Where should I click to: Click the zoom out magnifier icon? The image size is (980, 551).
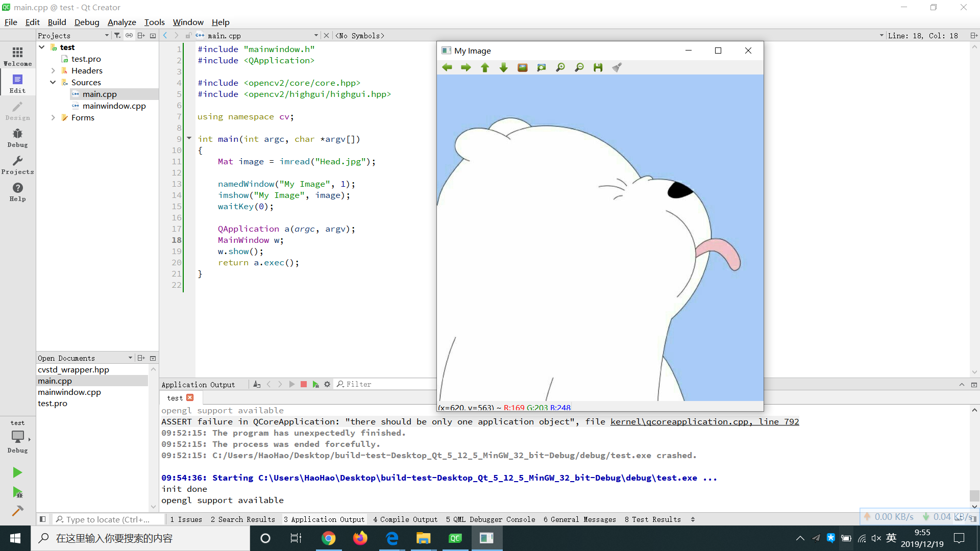[x=579, y=67]
